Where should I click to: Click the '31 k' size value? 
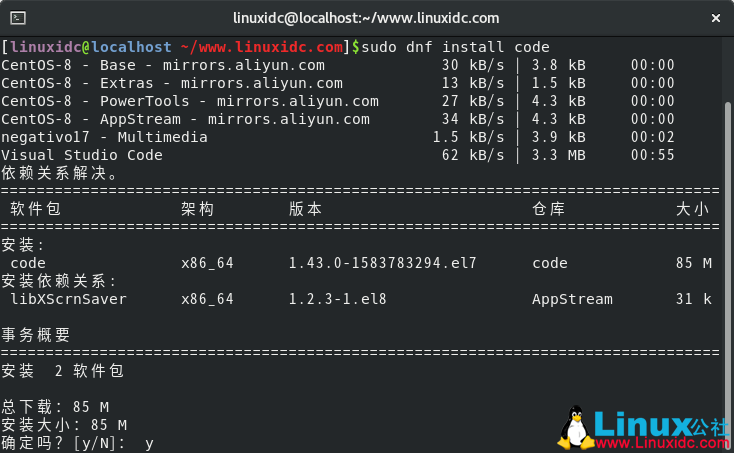tap(694, 299)
